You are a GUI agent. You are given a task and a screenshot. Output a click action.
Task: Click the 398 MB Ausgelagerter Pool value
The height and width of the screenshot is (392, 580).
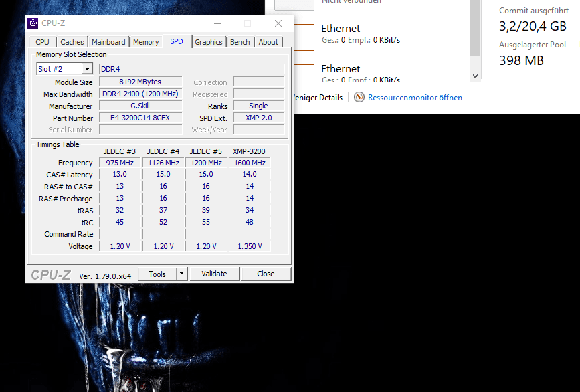[521, 60]
